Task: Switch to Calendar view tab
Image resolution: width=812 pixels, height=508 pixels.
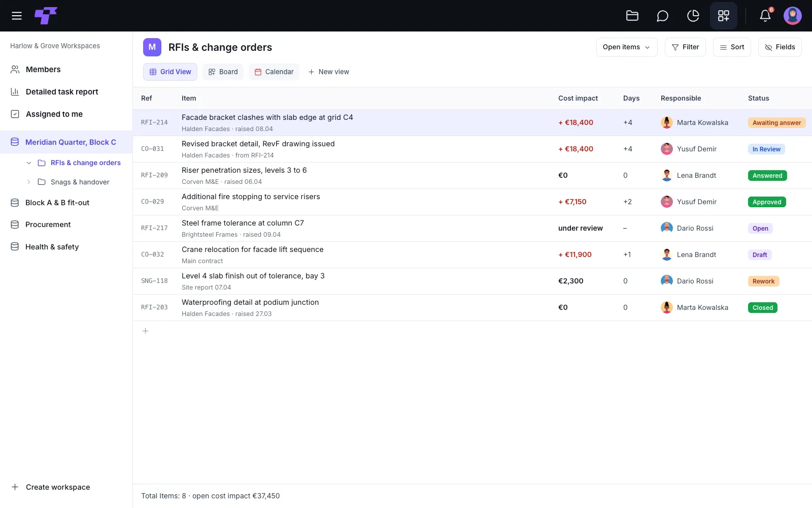Action: pos(274,72)
